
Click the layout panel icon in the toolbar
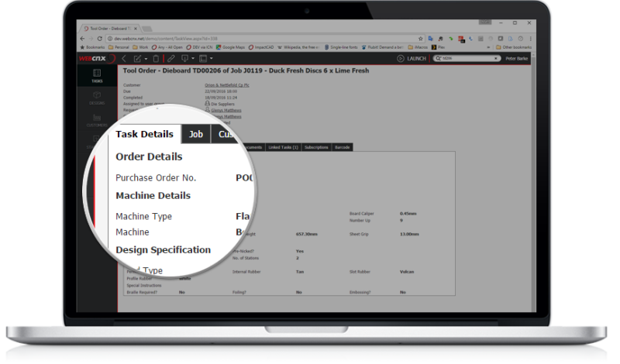click(203, 59)
